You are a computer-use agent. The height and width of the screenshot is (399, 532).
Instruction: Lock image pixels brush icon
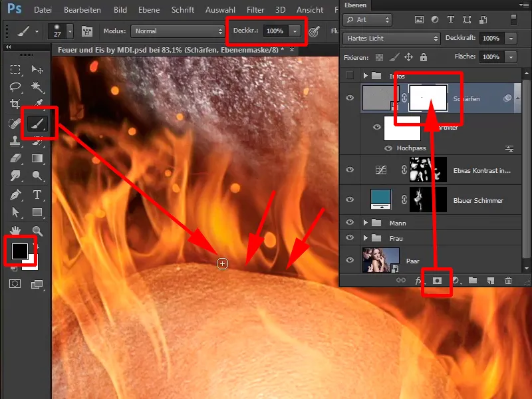(394, 57)
